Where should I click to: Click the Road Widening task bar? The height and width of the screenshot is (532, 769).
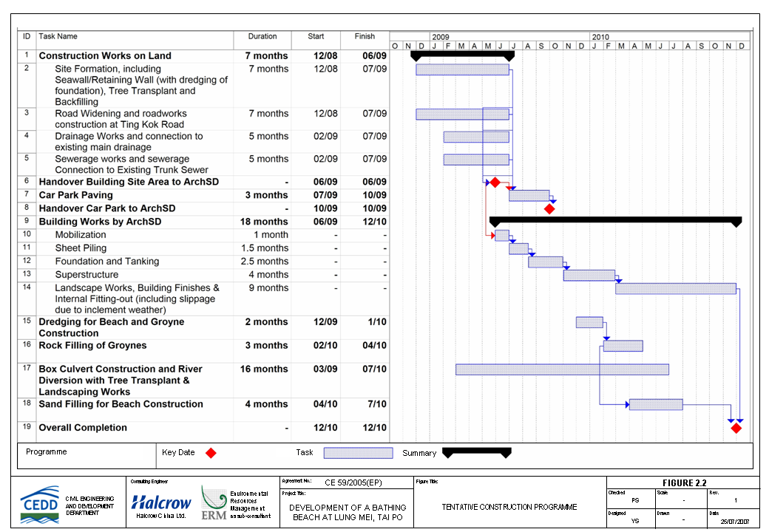tap(462, 114)
